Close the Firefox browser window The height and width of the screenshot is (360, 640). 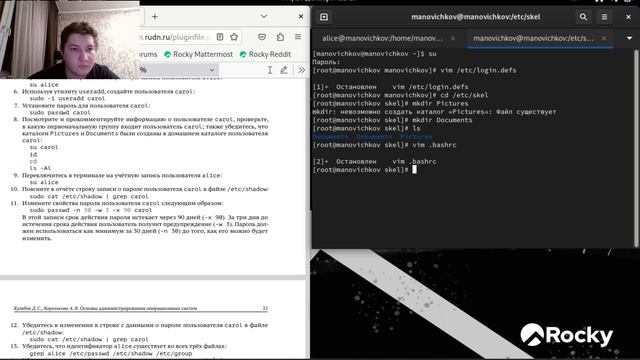tap(301, 16)
